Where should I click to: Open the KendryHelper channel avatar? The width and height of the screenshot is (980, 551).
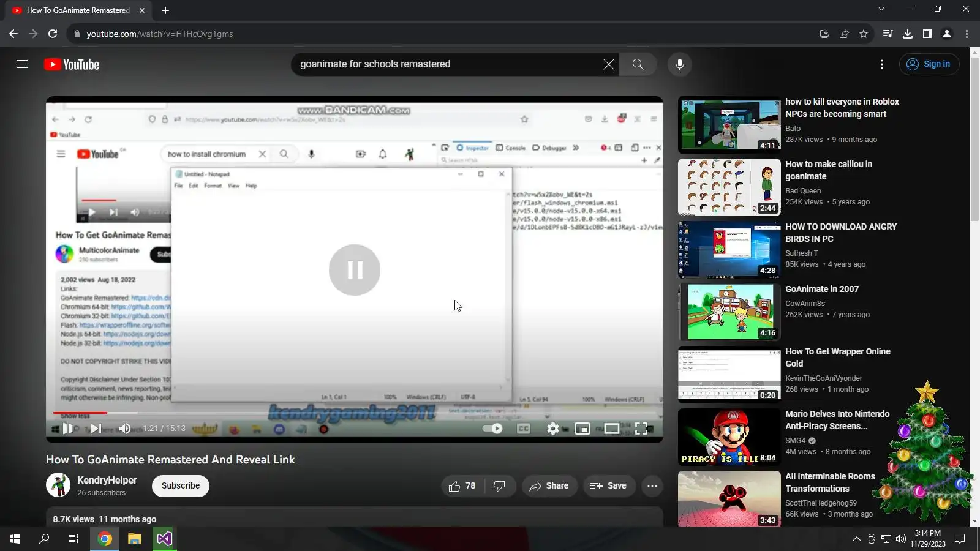click(x=58, y=485)
